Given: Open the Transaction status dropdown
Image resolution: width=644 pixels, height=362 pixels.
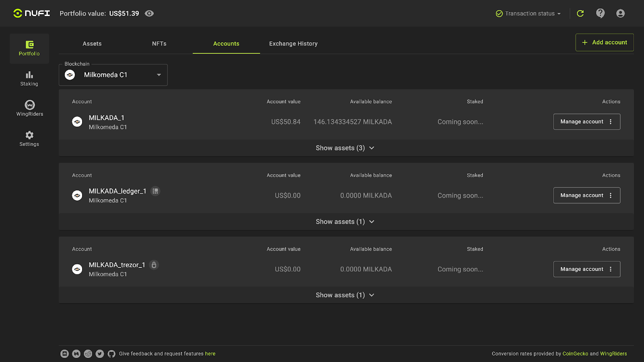Looking at the screenshot, I should [528, 14].
